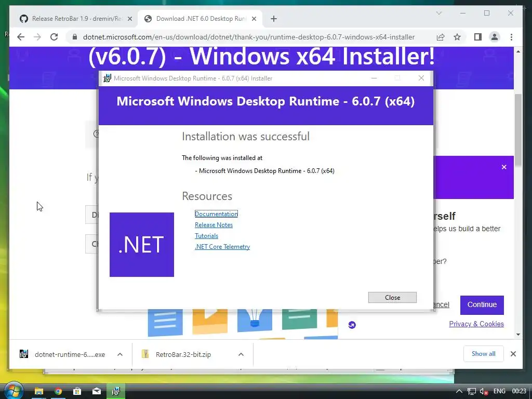Open the .NET Core Telemetry link
This screenshot has width=532, height=399.
(222, 247)
